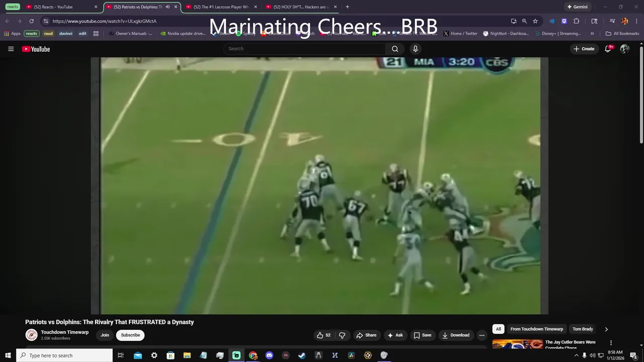Screen dimensions: 644x362
Task: Open a new browser tab
Action: pos(347,7)
